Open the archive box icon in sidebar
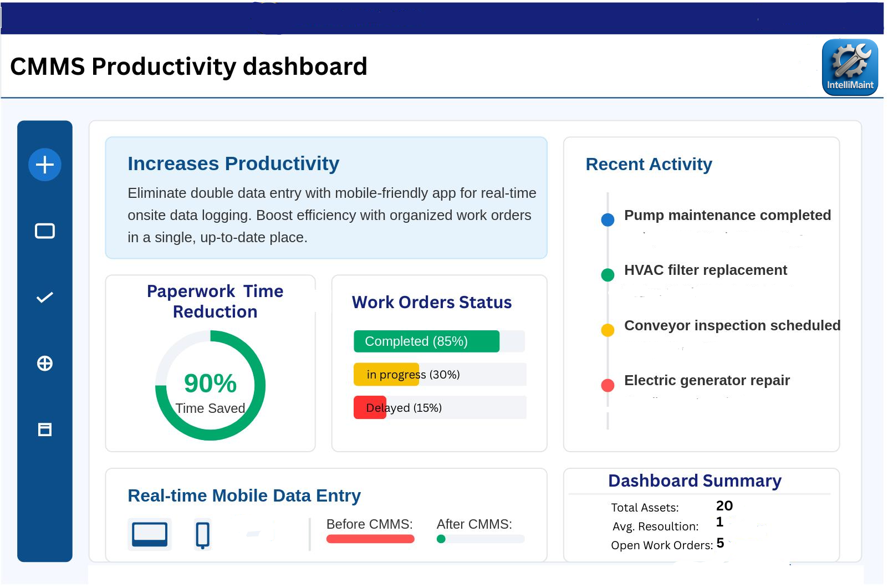 [x=45, y=430]
